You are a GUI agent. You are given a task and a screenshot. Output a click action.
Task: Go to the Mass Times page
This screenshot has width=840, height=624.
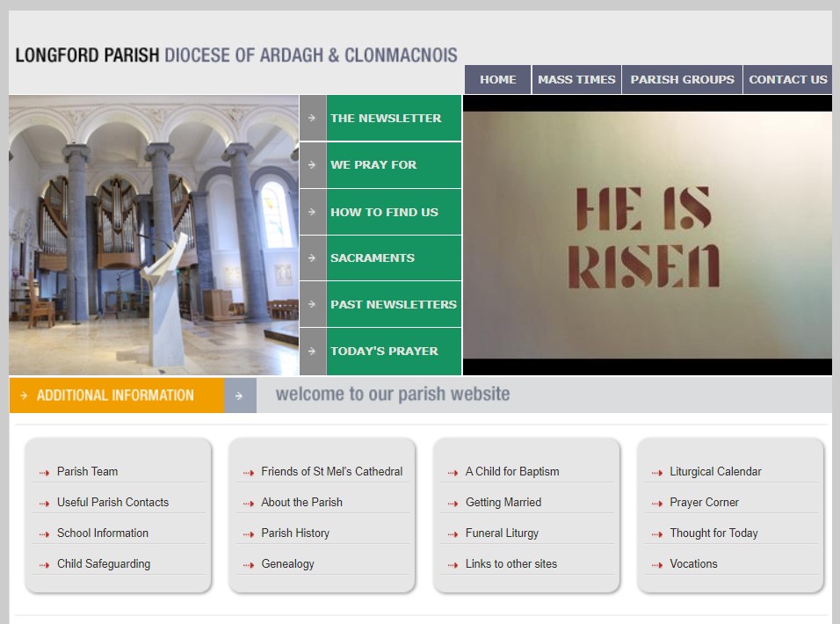coord(576,79)
